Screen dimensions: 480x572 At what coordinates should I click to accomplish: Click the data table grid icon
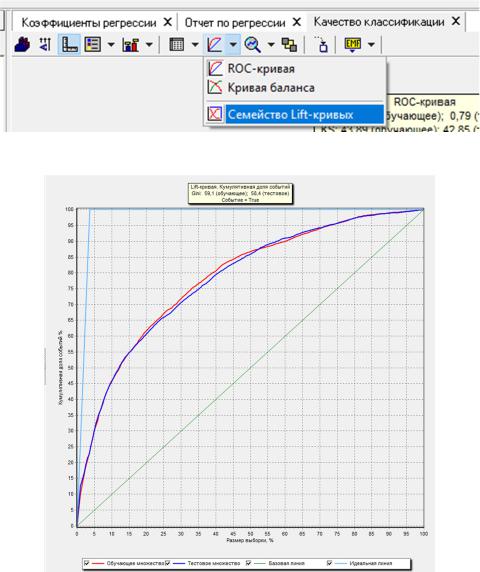pos(177,45)
